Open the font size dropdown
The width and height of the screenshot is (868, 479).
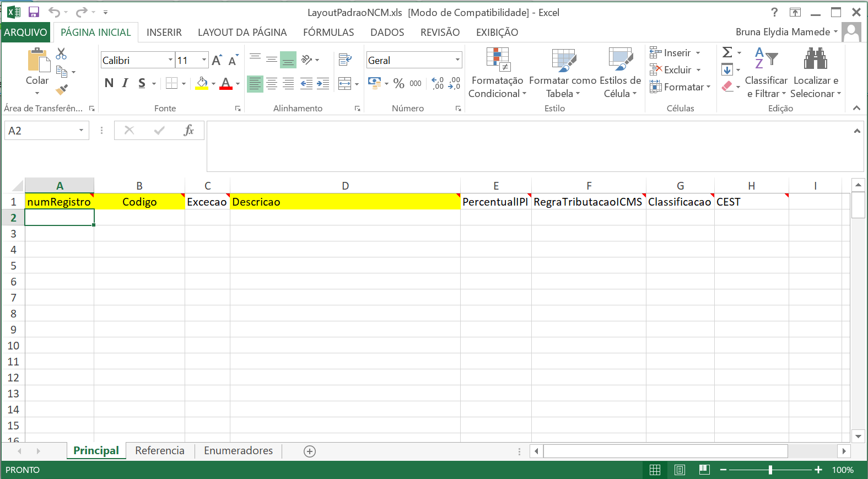click(x=204, y=60)
